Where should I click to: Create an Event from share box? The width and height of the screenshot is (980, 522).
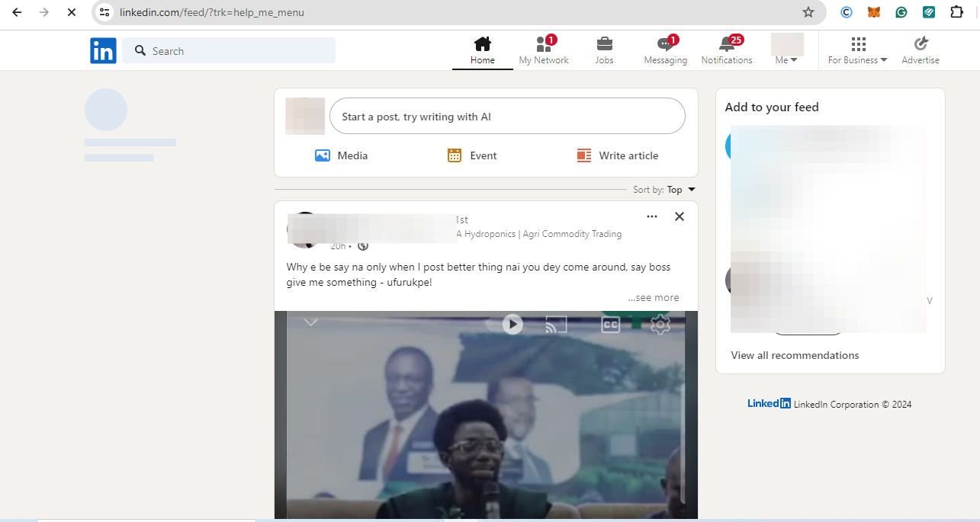click(472, 155)
